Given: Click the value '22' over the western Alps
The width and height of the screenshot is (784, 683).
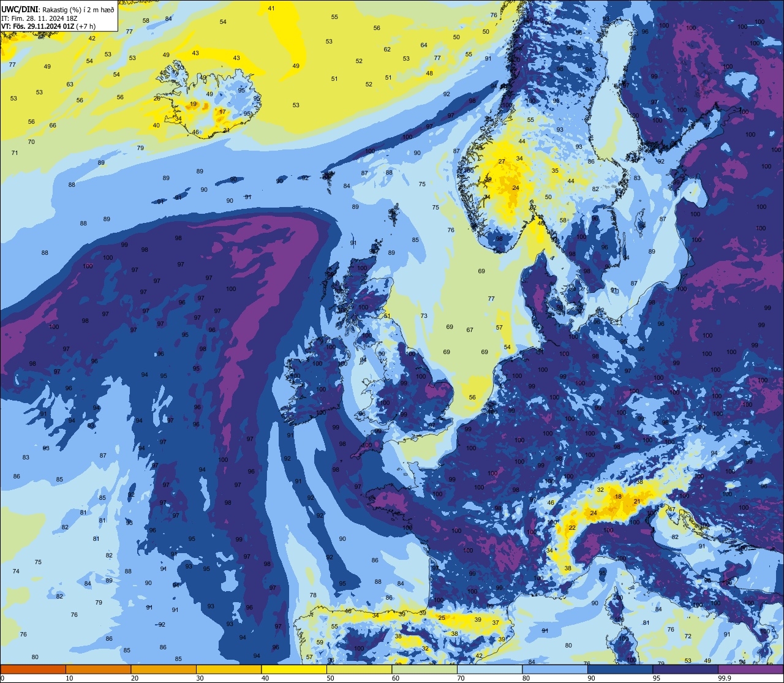Looking at the screenshot, I should pos(572,528).
